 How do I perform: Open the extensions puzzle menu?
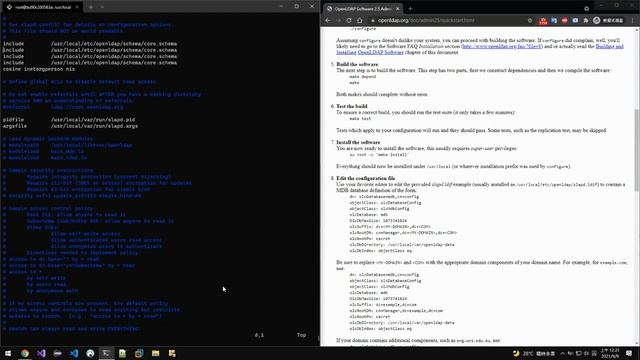click(586, 20)
